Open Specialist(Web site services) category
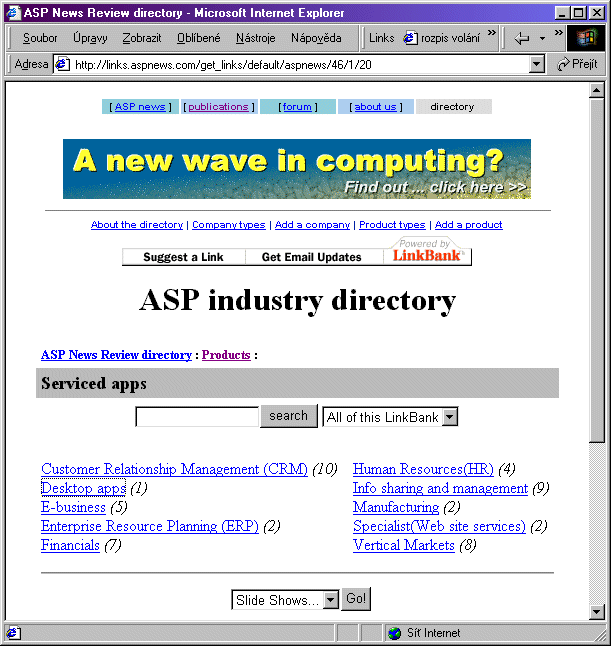 coord(439,526)
